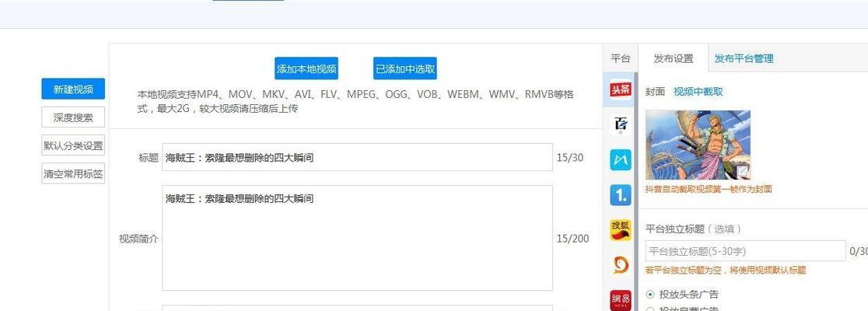Choose the 投放头条广告 radio option

tap(650, 295)
